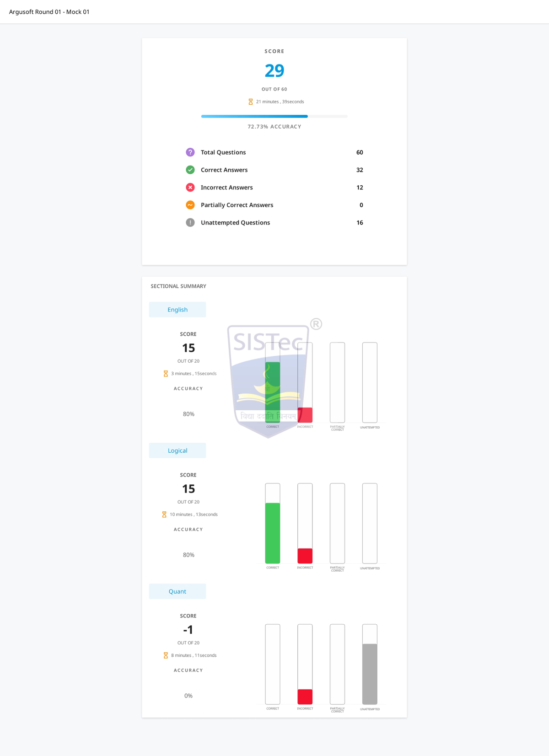Click the Logical section red Incorrect bar
Viewport: 549px width, 756px height.
point(305,556)
